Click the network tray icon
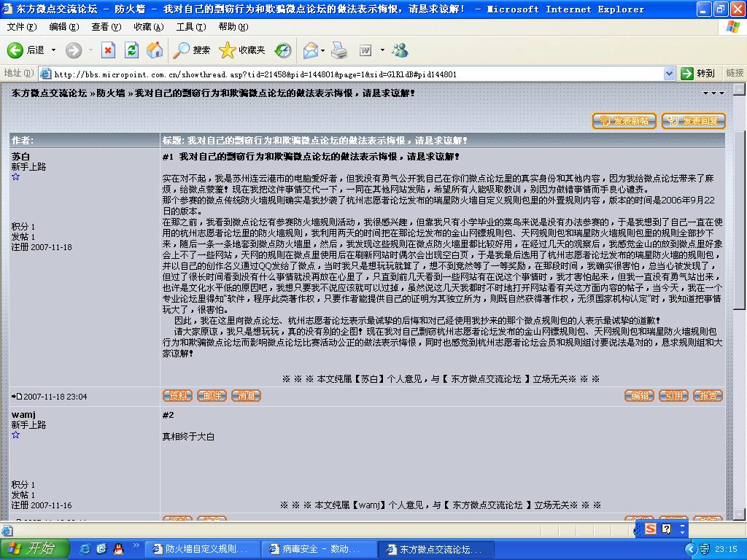747x560 pixels. pos(705,549)
